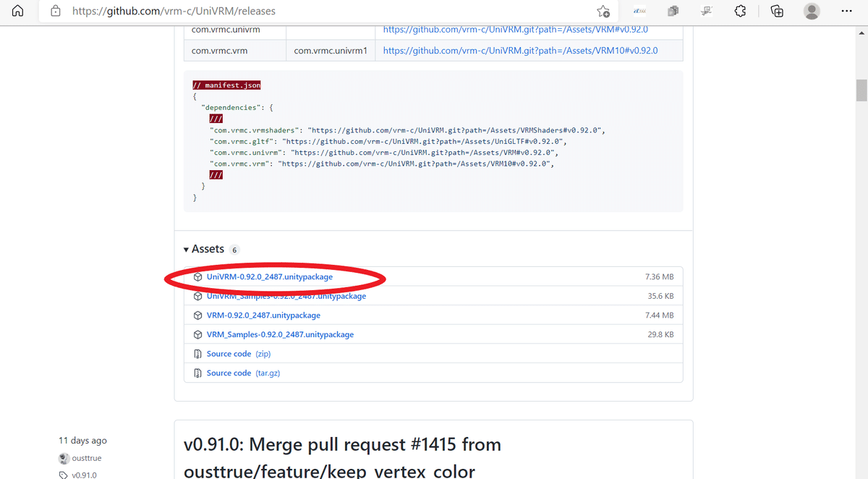Viewport: 868px width, 479px height.
Task: Click the page vertical scrollbar thumb
Action: (x=861, y=91)
